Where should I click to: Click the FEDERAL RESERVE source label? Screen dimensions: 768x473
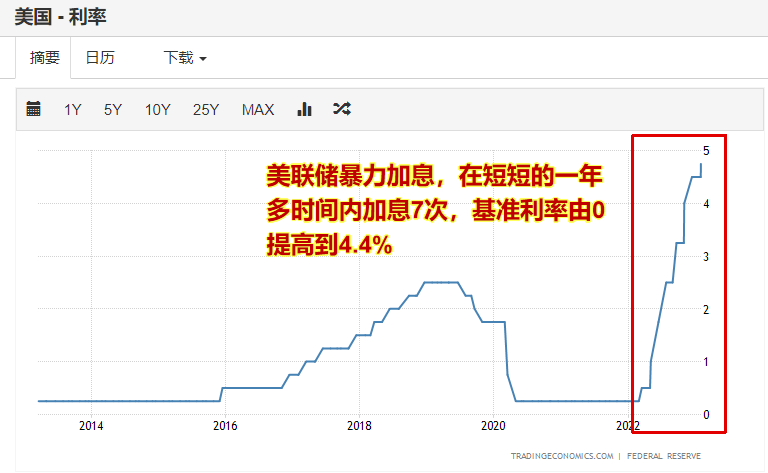pyautogui.click(x=664, y=456)
